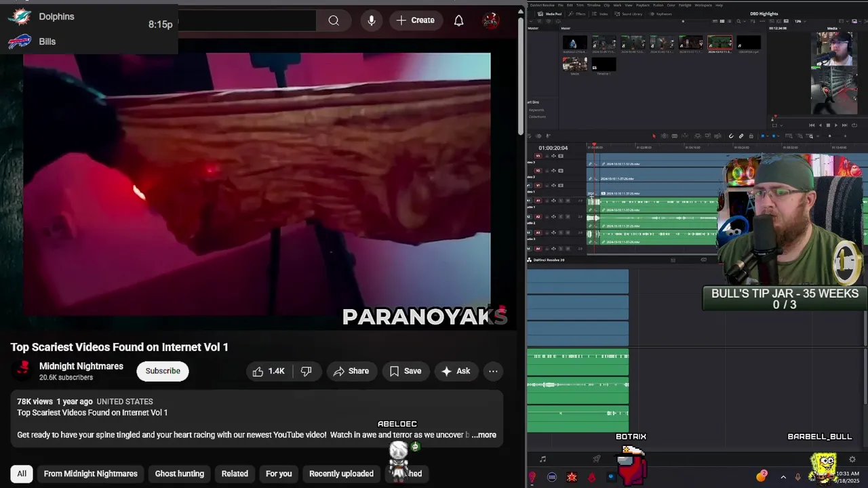Save the video to a playlist
Screen dimensions: 868x488
(406, 371)
